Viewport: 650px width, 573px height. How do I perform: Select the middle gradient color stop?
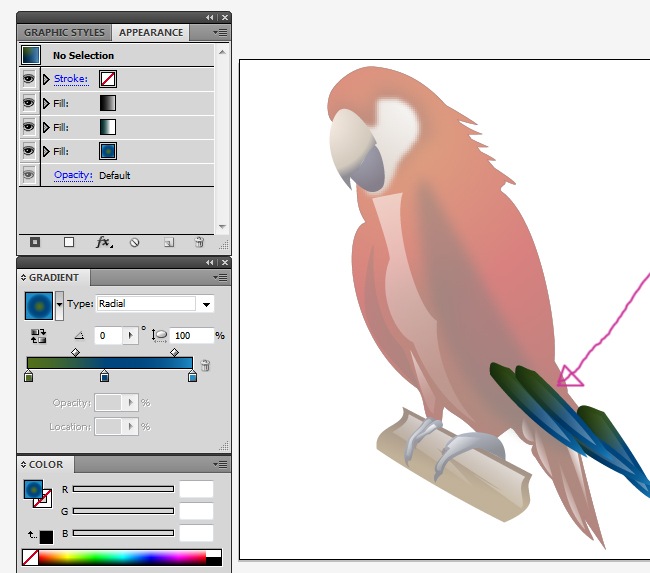coord(104,376)
